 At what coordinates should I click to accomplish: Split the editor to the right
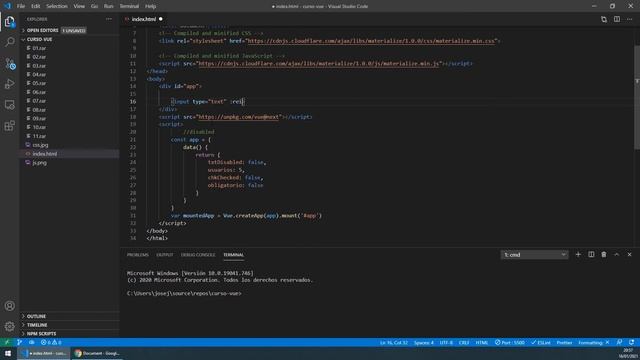click(617, 19)
